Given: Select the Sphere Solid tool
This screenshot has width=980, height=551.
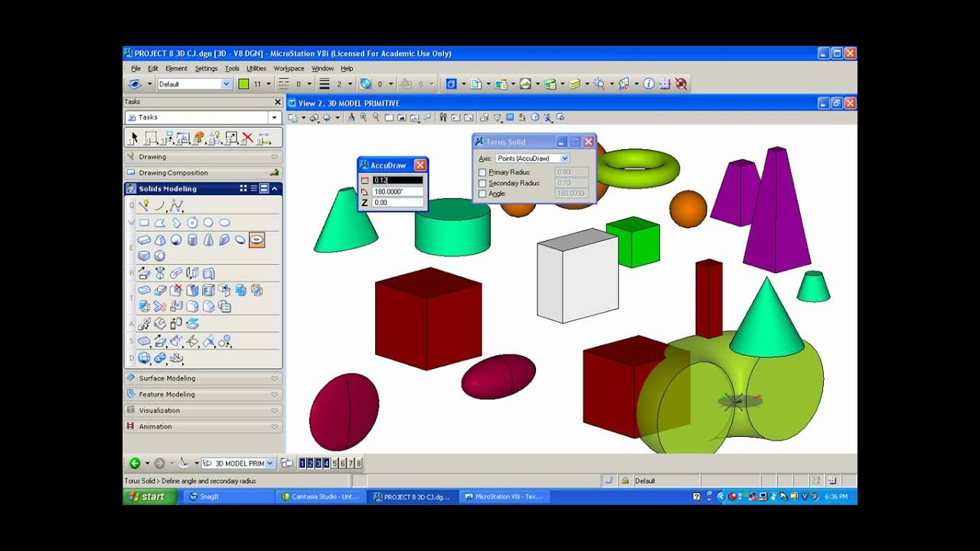Looking at the screenshot, I should [176, 240].
